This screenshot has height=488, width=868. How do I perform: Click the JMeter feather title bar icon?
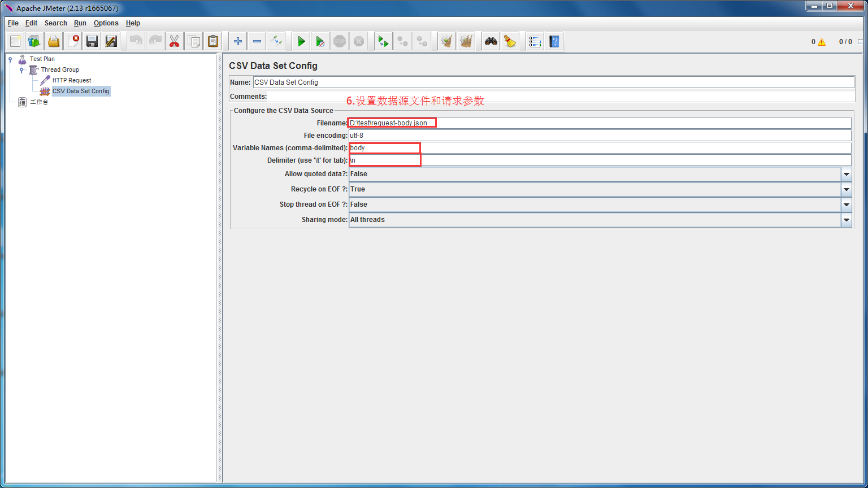click(8, 8)
